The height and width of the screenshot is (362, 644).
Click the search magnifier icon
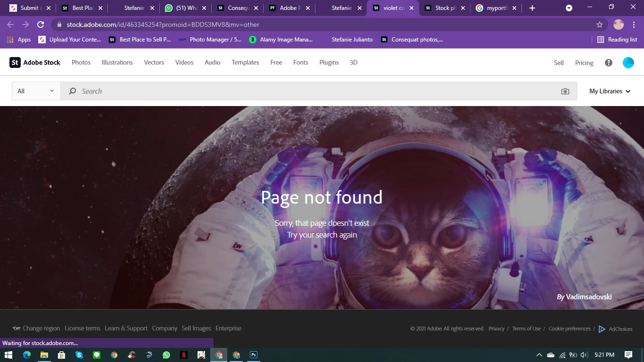point(73,91)
